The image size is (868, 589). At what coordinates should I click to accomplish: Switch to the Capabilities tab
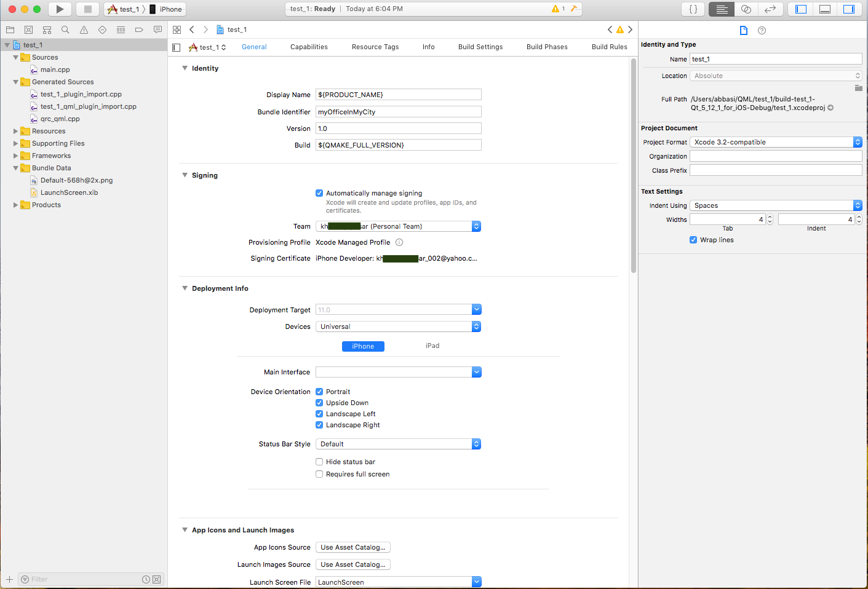[x=309, y=47]
